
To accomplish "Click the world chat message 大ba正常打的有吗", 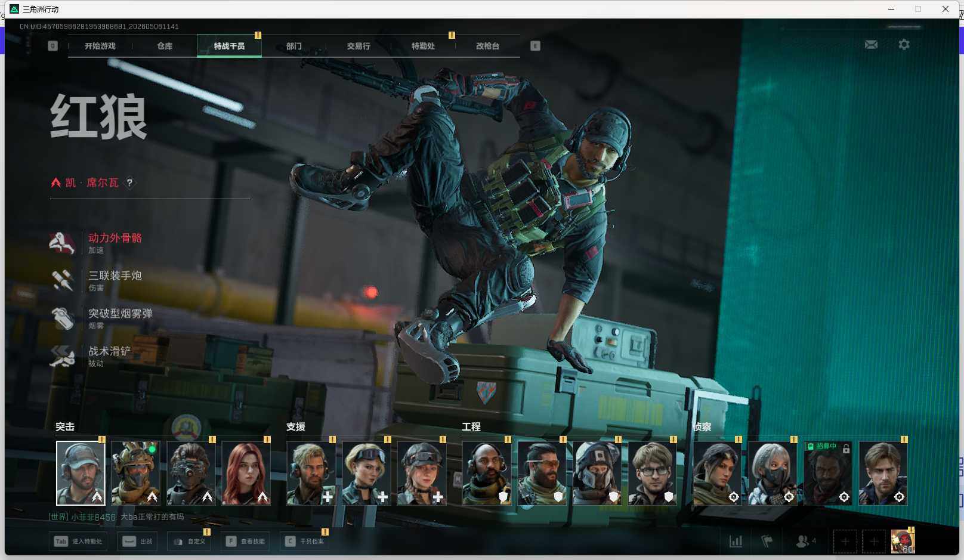I will 152,517.
